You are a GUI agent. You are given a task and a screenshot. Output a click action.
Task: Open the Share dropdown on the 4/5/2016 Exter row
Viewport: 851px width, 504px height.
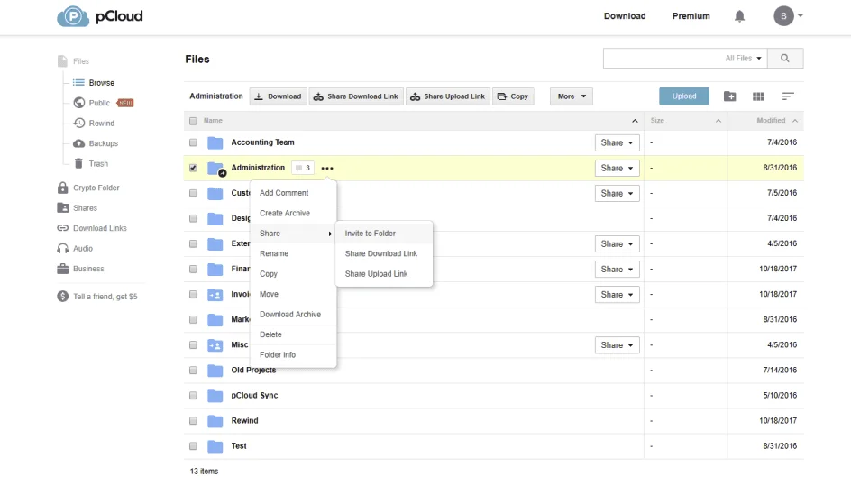618,244
